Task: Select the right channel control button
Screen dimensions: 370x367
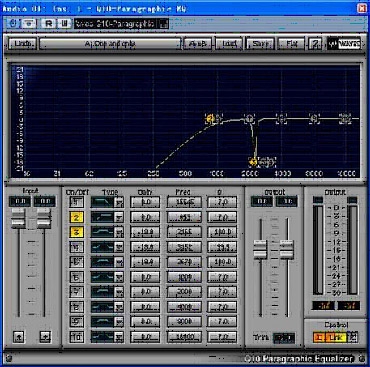Action: [x=353, y=337]
